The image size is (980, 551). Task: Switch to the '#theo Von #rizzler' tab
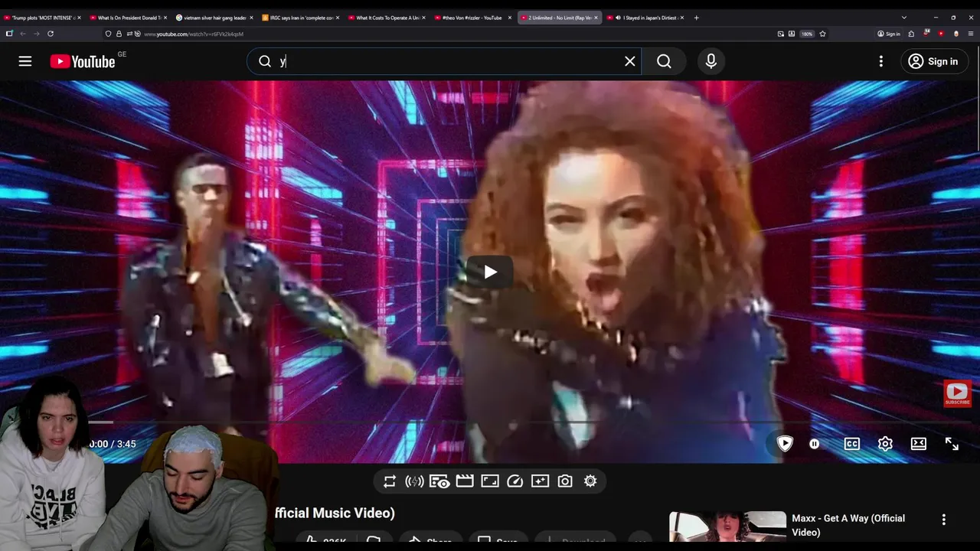click(472, 18)
